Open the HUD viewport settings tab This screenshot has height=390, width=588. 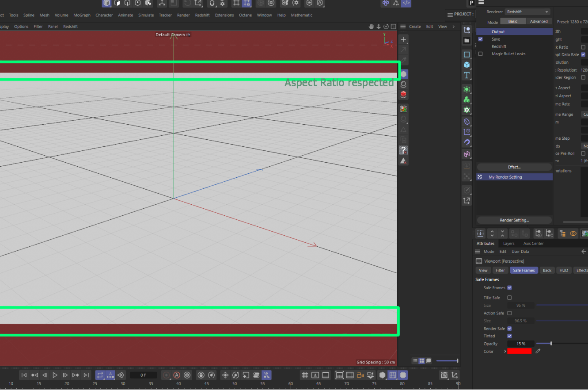click(564, 270)
